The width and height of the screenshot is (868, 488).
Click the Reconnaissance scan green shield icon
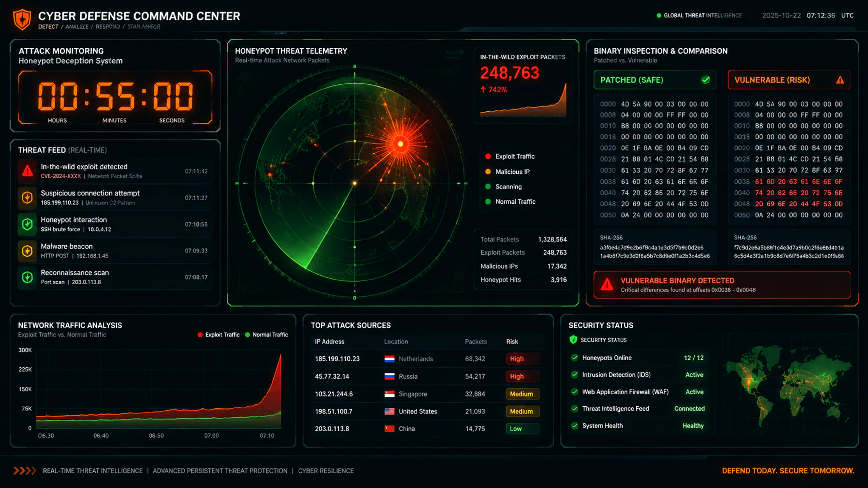pyautogui.click(x=28, y=277)
